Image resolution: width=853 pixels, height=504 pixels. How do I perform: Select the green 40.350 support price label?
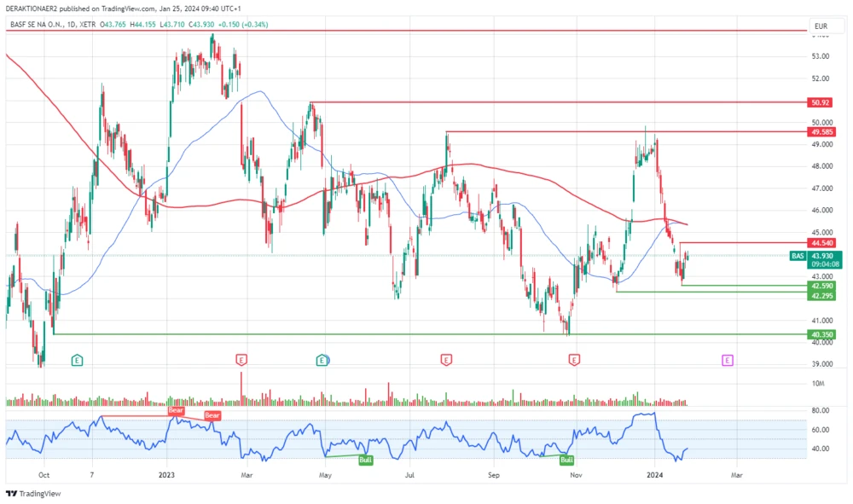[820, 334]
